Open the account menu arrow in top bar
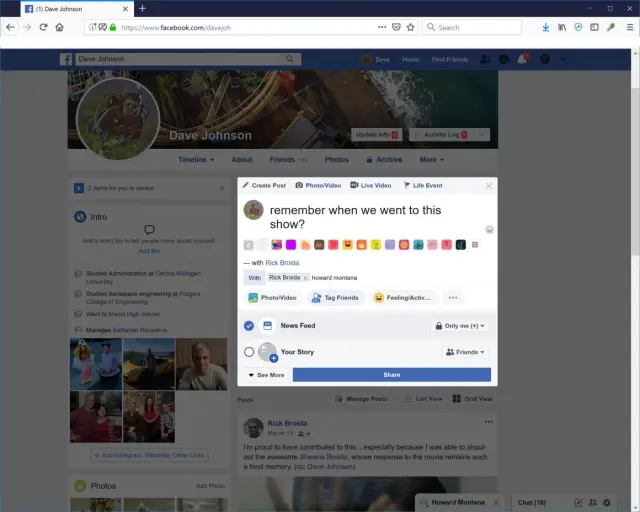Screen dimensions: 640x512 563,59
